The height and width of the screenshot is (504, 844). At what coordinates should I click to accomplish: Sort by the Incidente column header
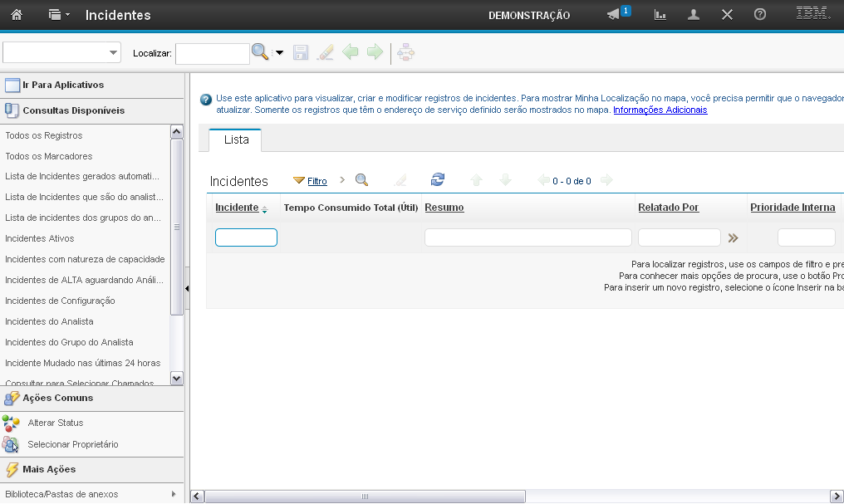(237, 208)
